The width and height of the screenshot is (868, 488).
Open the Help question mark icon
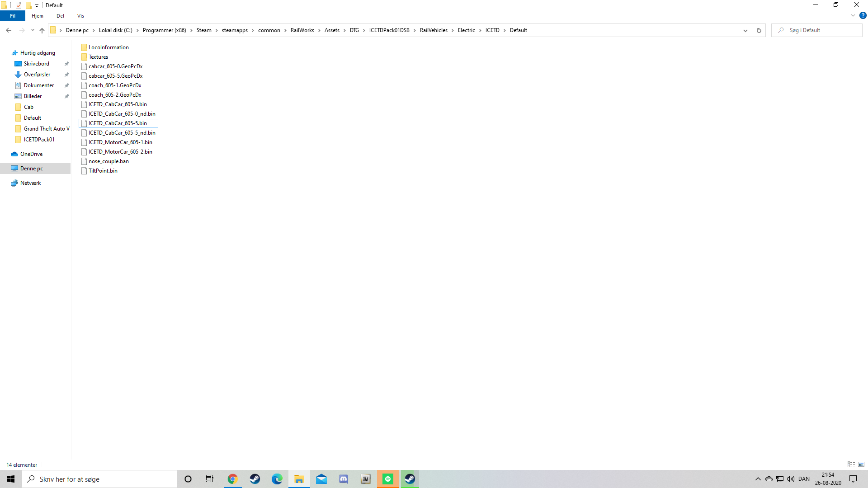[x=863, y=15]
